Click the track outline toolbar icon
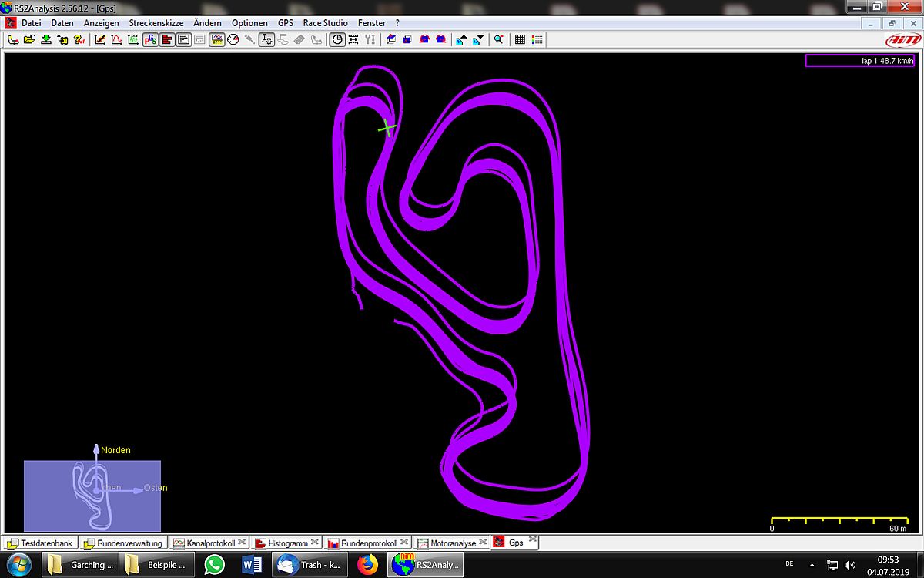The height and width of the screenshot is (578, 924). point(13,39)
